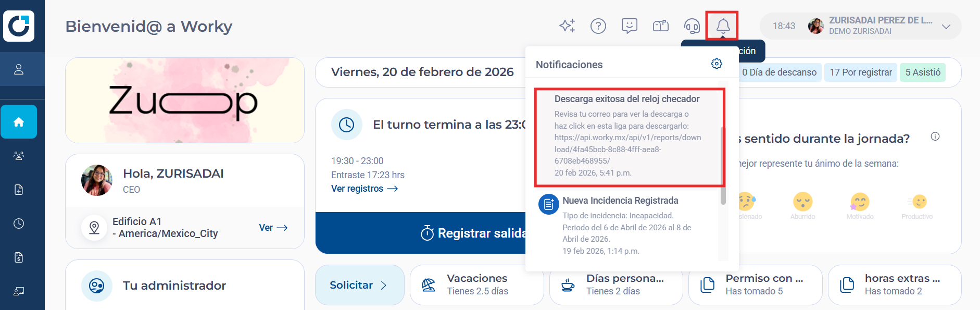Click Ver registros link
This screenshot has height=310, width=980.
[365, 189]
